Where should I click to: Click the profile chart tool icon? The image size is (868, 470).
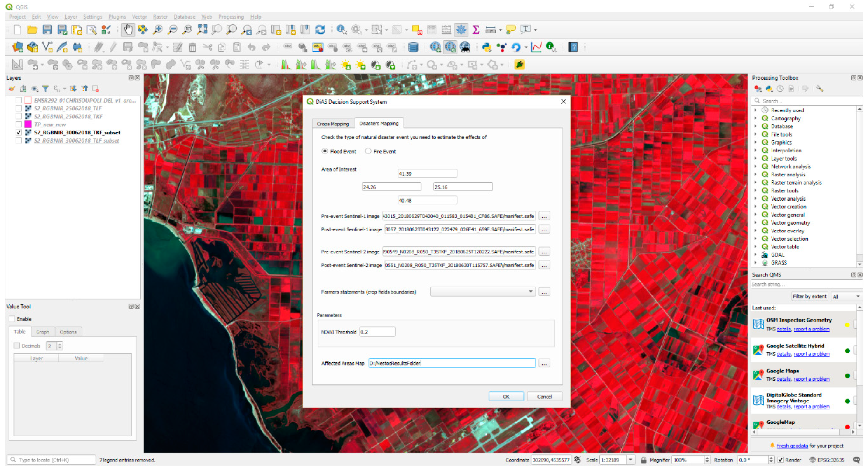tap(536, 47)
